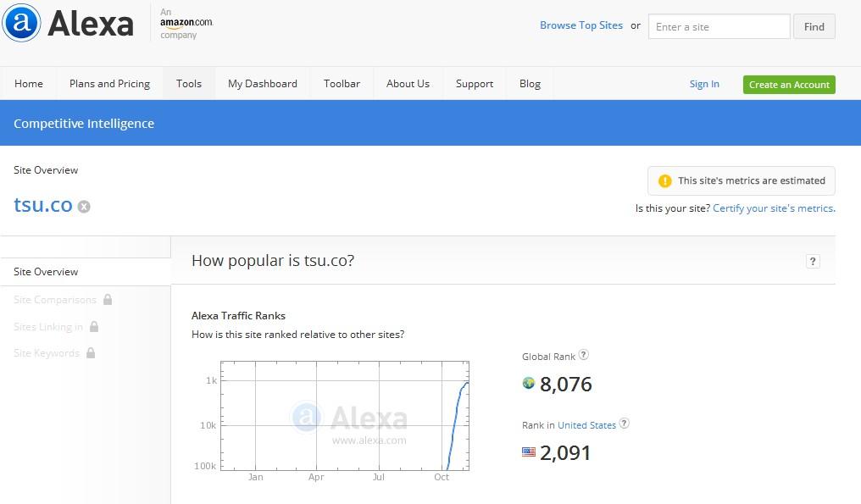861x504 pixels.
Task: Click the yellow warning icon for estimated metrics
Action: 664,180
